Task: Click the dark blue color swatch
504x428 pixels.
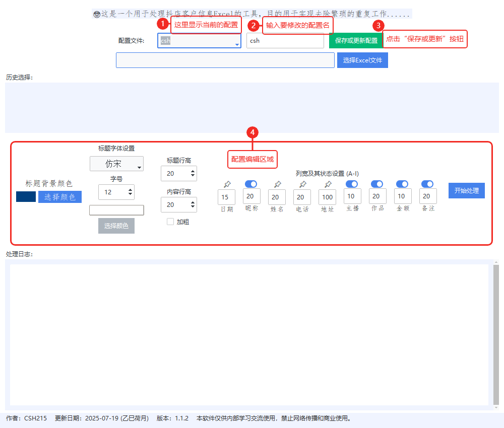Action: pyautogui.click(x=26, y=196)
